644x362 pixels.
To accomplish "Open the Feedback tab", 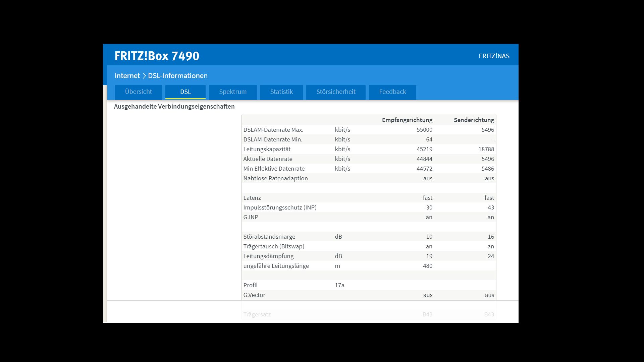I will point(392,92).
